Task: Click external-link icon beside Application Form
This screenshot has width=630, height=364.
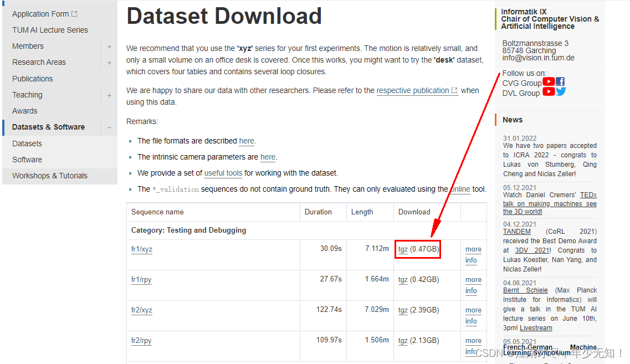Action: point(74,14)
